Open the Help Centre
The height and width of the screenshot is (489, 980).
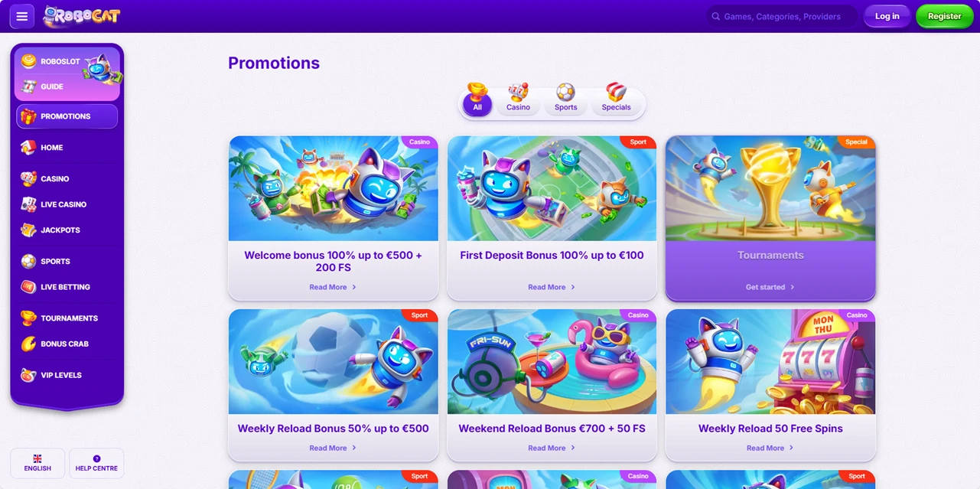(x=96, y=464)
